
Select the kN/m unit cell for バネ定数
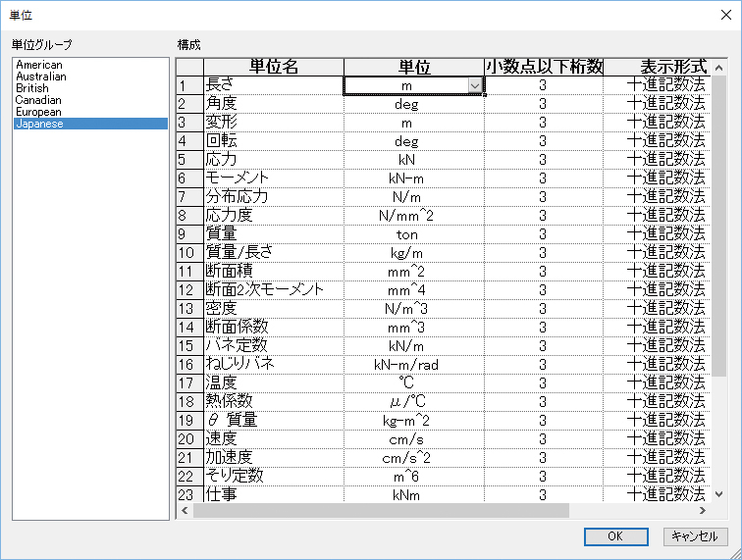pyautogui.click(x=414, y=346)
